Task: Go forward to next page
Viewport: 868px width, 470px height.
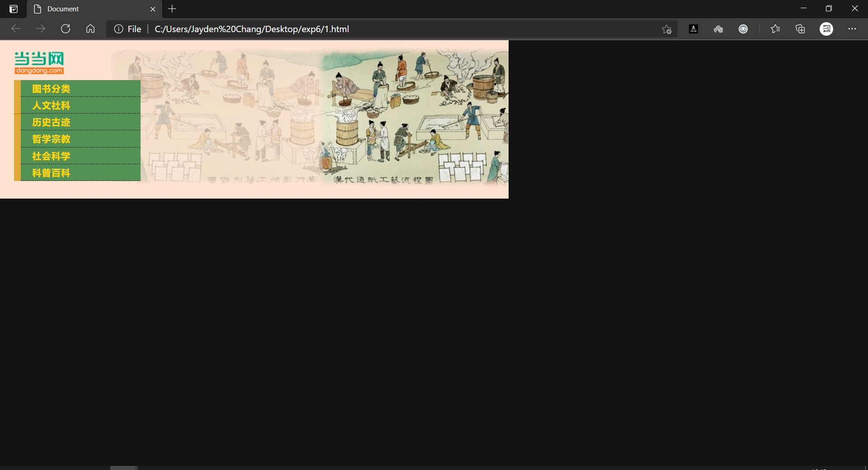Action: pos(41,29)
